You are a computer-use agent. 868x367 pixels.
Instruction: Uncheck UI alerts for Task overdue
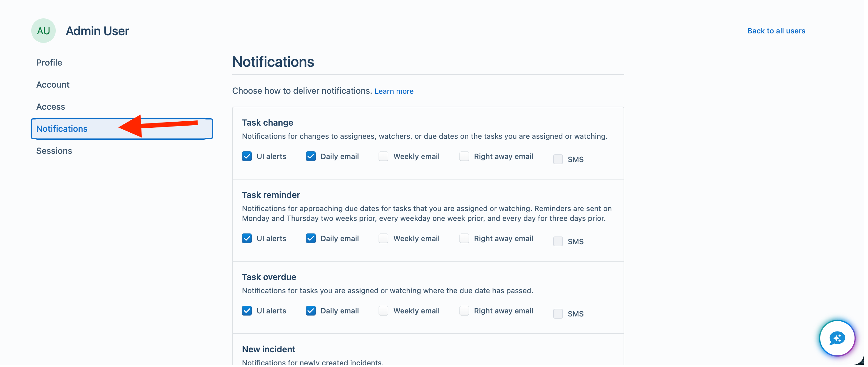point(247,311)
